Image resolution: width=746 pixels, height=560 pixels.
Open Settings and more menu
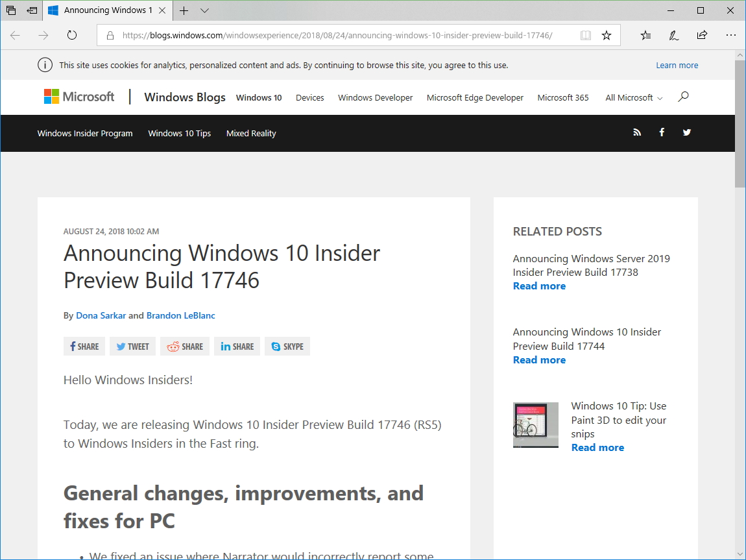[731, 36]
